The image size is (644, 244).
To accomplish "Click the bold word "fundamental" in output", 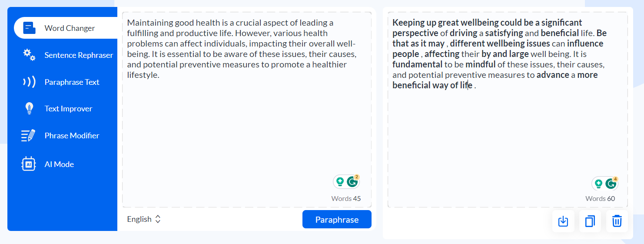I will tap(417, 64).
